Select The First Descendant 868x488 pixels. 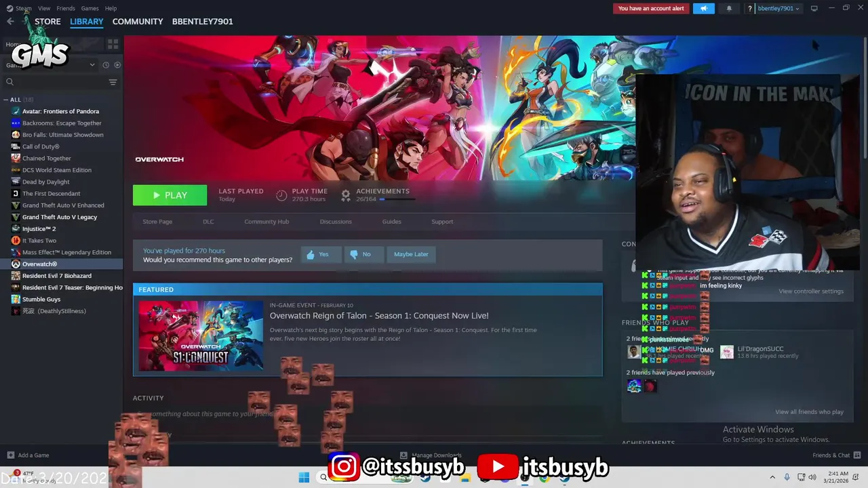click(x=51, y=193)
